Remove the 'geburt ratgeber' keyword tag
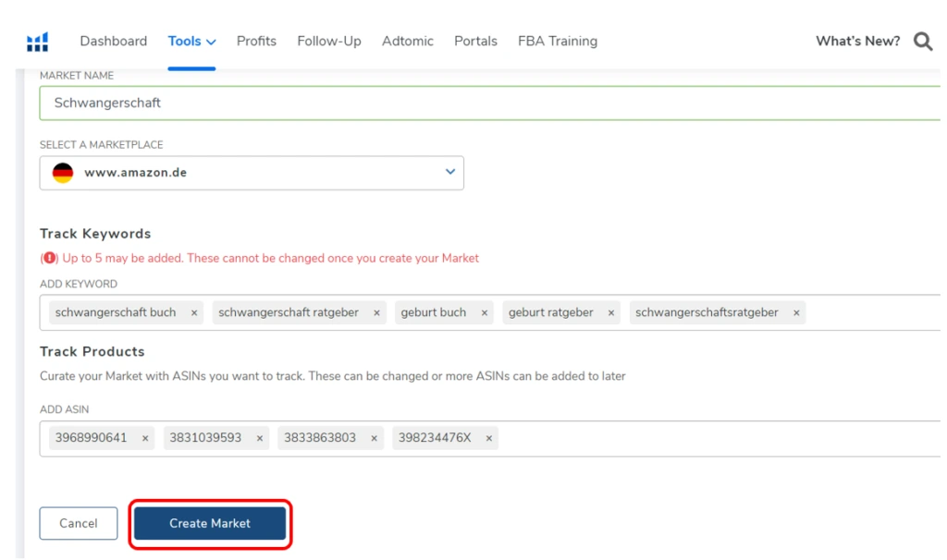947x560 pixels. (x=611, y=313)
